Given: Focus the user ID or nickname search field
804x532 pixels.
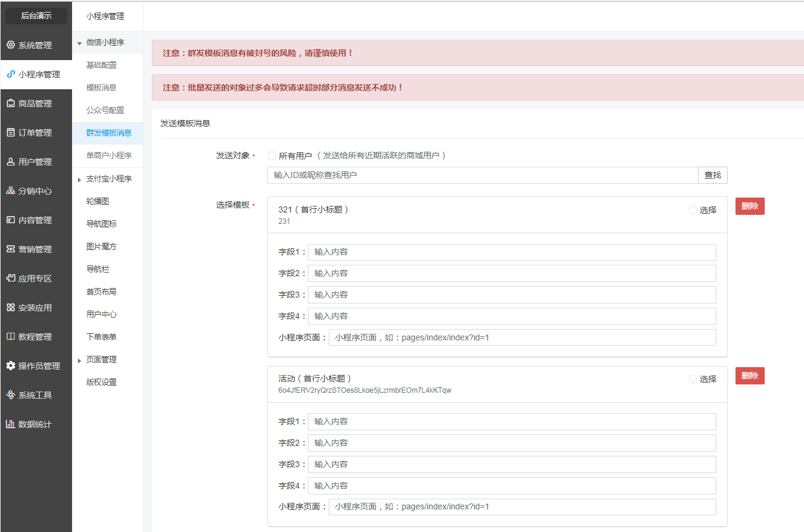Looking at the screenshot, I should click(483, 175).
